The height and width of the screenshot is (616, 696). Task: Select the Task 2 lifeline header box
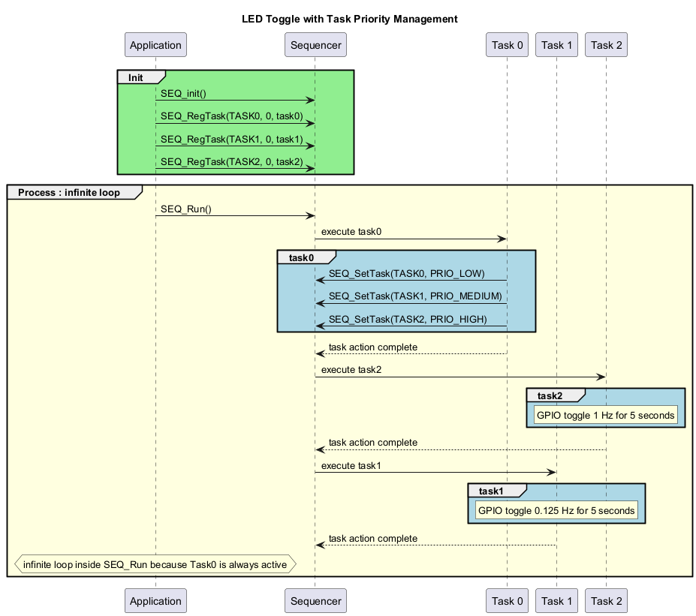pyautogui.click(x=605, y=44)
